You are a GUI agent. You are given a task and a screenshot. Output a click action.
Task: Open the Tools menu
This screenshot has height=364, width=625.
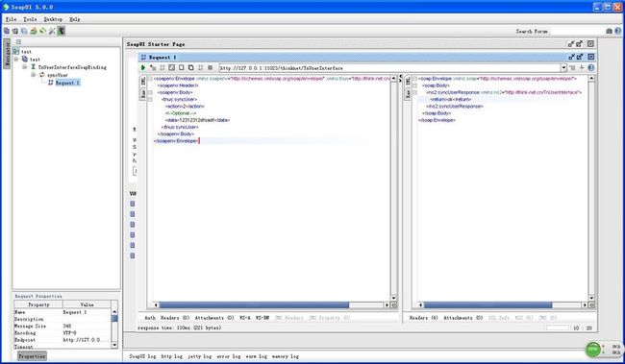click(30, 19)
